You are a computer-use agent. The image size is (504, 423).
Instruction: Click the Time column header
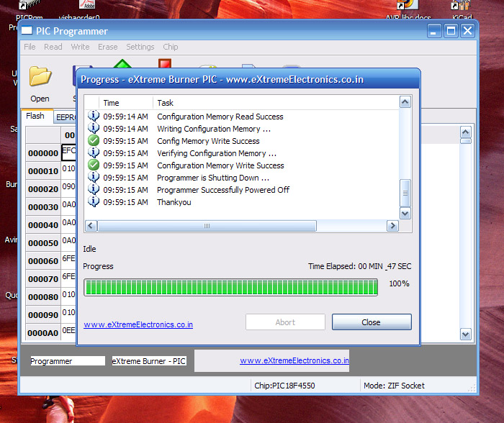[125, 103]
